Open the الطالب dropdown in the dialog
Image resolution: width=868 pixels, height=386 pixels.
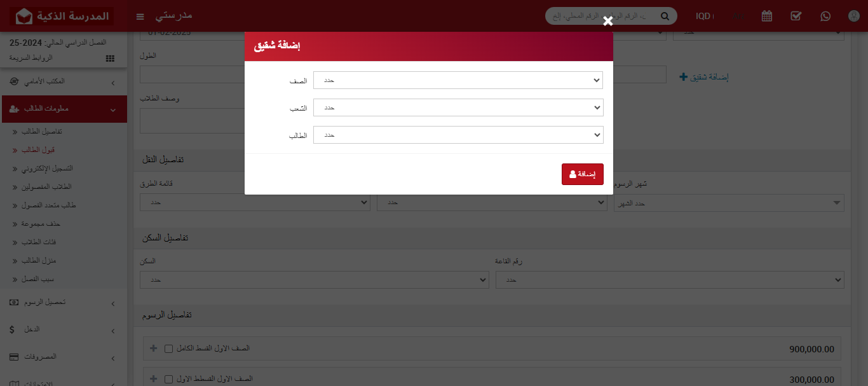[x=458, y=135]
